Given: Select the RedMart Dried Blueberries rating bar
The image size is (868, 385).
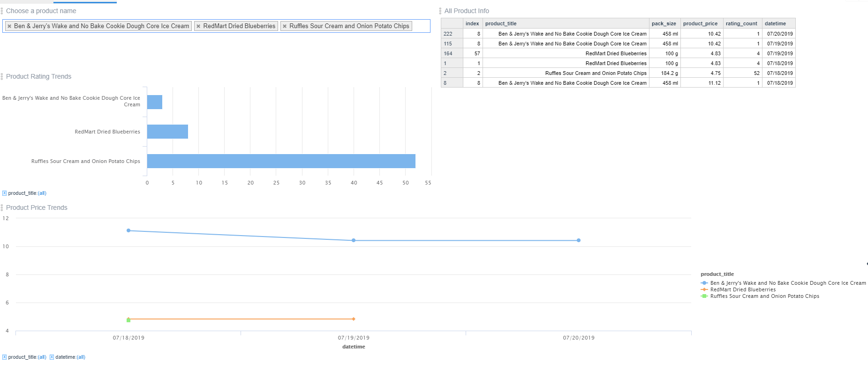Looking at the screenshot, I should click(x=167, y=132).
